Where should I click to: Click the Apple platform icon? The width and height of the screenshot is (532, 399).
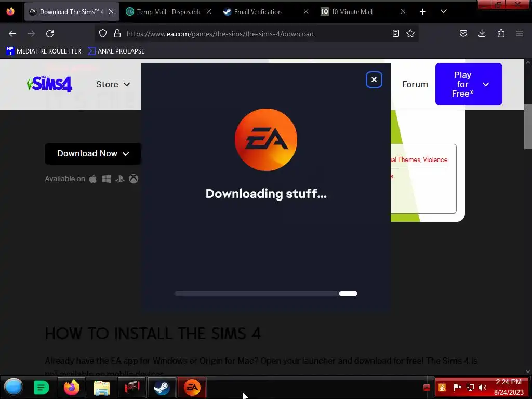[x=93, y=179]
